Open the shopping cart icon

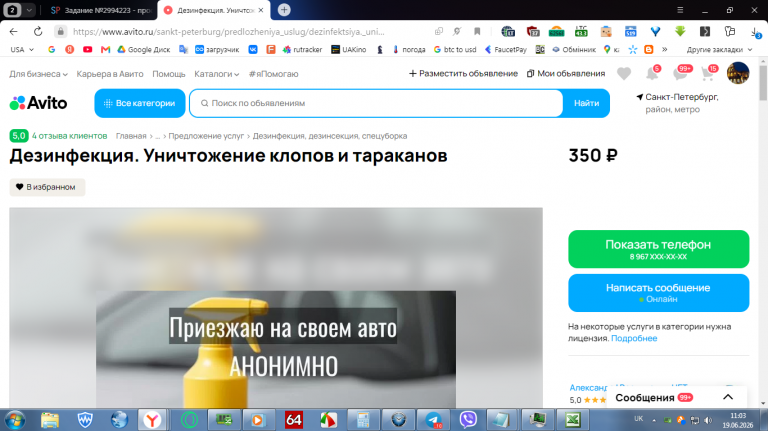tap(707, 73)
